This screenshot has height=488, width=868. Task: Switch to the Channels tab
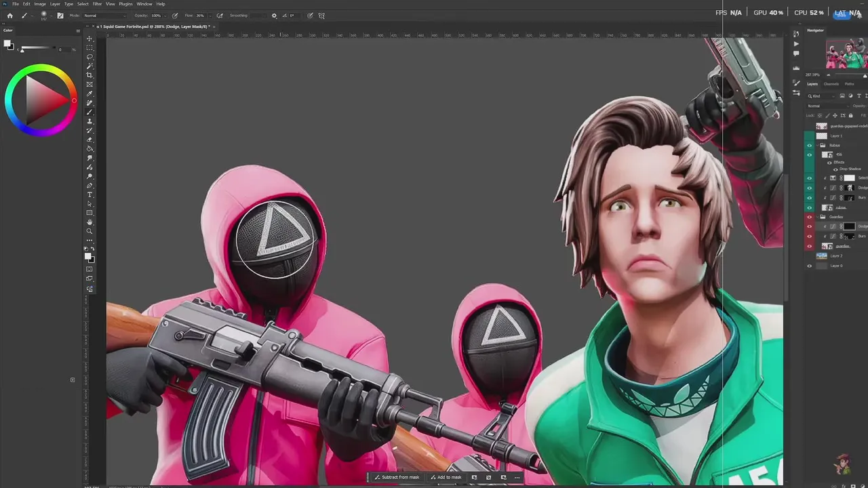(x=831, y=84)
